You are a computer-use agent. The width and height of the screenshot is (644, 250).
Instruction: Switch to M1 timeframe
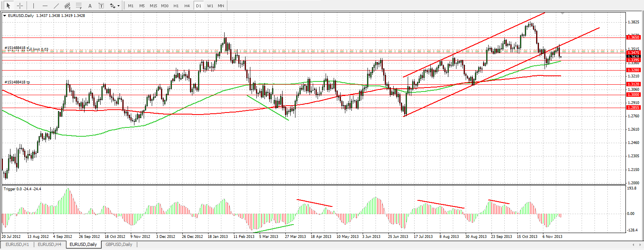131,6
